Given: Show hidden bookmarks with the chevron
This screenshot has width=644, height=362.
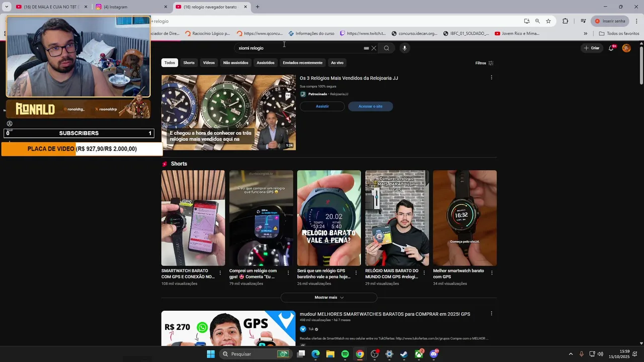Looking at the screenshot, I should 585,34.
